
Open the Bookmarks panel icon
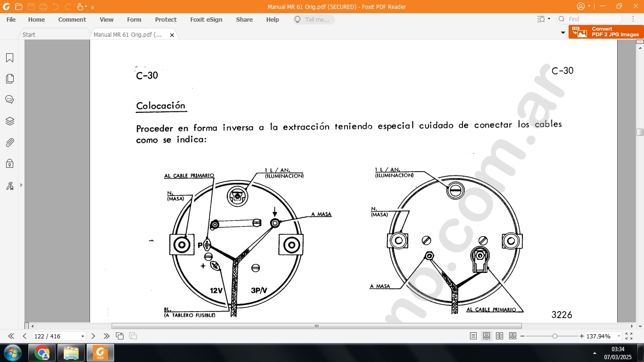click(x=9, y=58)
